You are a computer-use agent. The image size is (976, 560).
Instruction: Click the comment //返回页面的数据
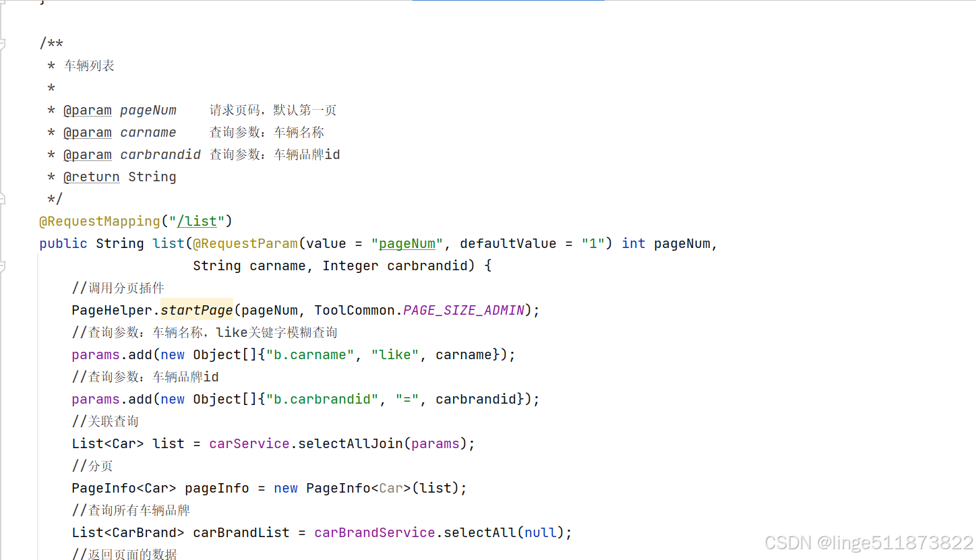[125, 554]
